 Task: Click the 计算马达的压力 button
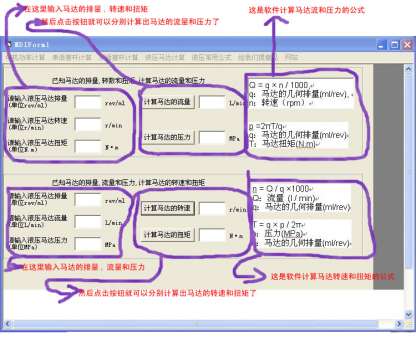(168, 137)
